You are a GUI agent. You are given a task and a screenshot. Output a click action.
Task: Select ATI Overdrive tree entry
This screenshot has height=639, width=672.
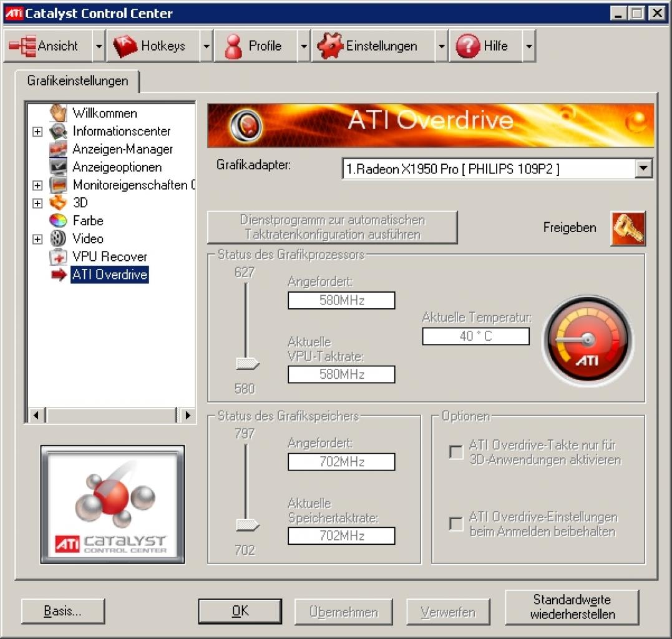[x=110, y=275]
